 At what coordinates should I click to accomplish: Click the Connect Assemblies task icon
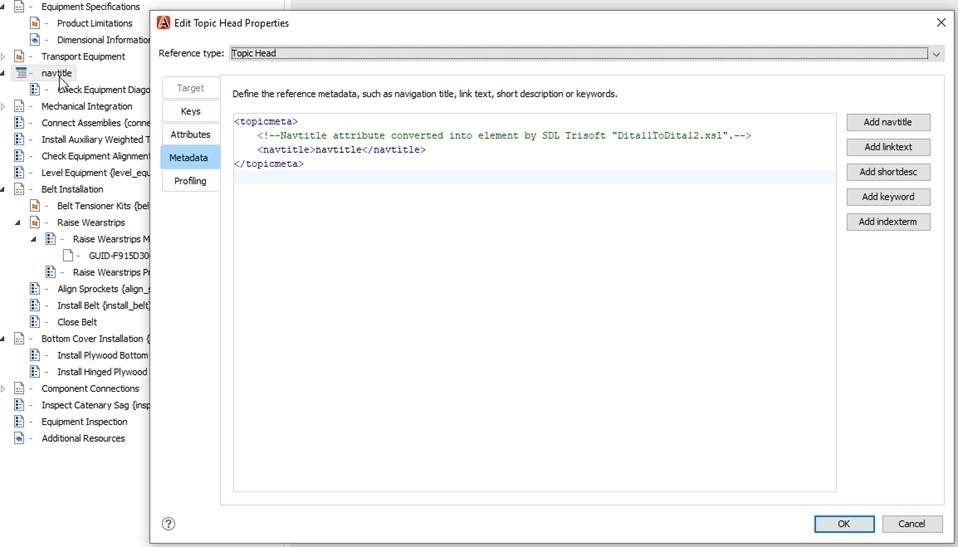click(19, 123)
